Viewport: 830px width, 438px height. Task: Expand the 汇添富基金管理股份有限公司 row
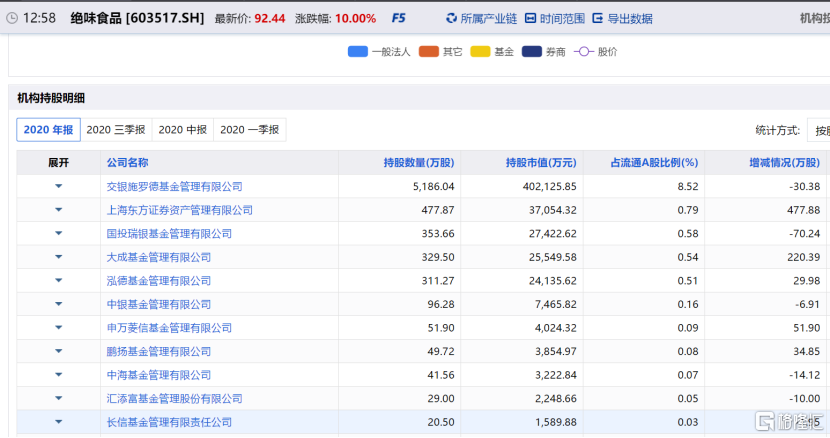(x=59, y=398)
